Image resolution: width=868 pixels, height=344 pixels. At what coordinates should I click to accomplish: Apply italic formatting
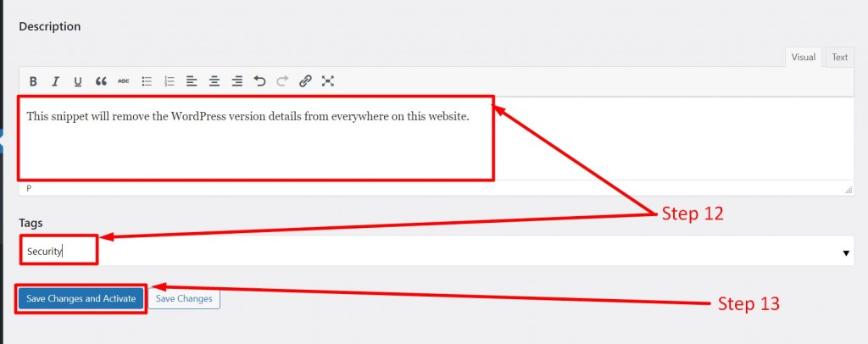tap(55, 81)
